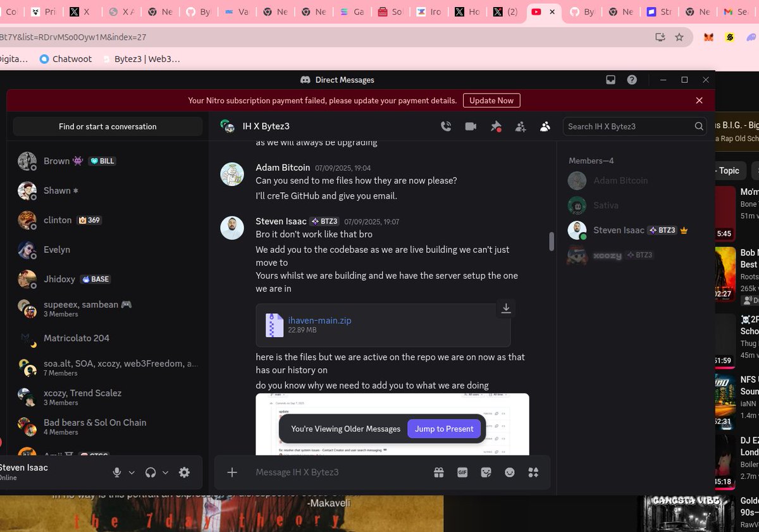
Task: Open the GIF picker
Action: click(x=462, y=472)
